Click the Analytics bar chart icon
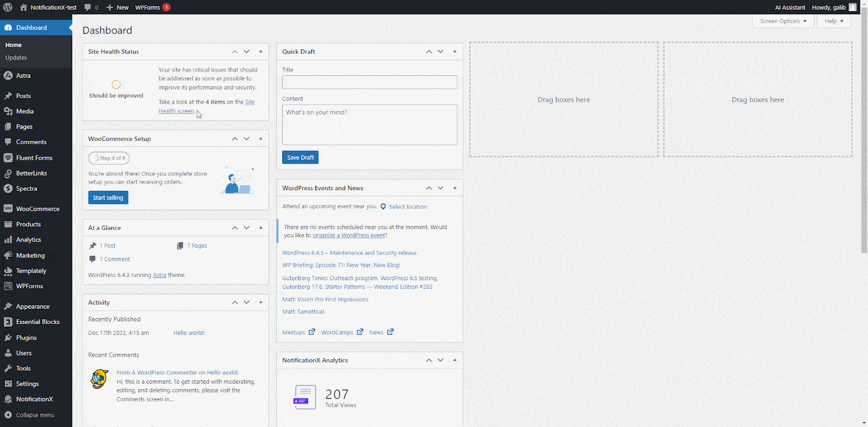This screenshot has height=427, width=868. click(x=8, y=240)
